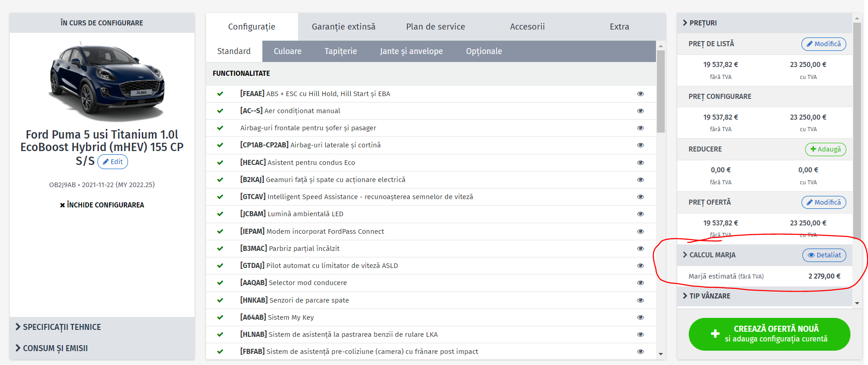868x365 pixels.
Task: Click the Ford Puma car image
Action: [x=107, y=81]
